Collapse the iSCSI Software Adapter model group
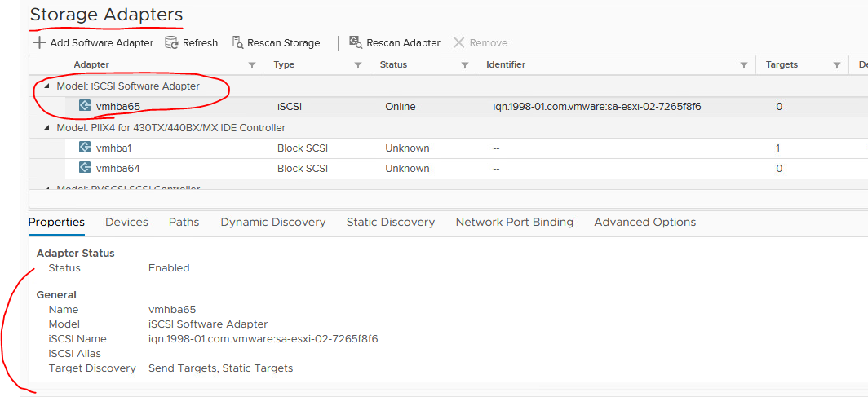Viewport: 868px width, 397px height. coord(46,86)
